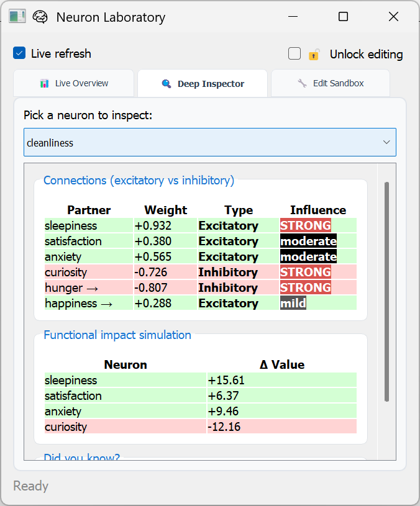Click the brain logo in the title bar

(40, 17)
